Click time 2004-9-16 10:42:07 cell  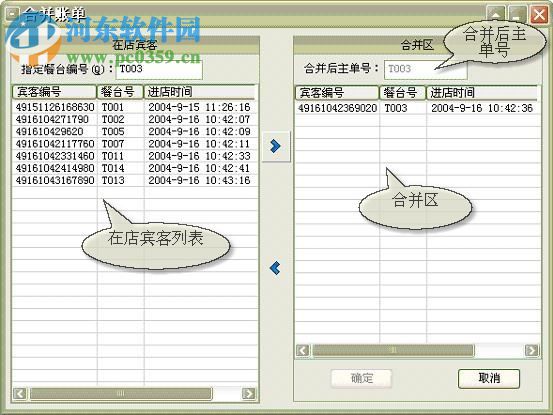pyautogui.click(x=199, y=119)
